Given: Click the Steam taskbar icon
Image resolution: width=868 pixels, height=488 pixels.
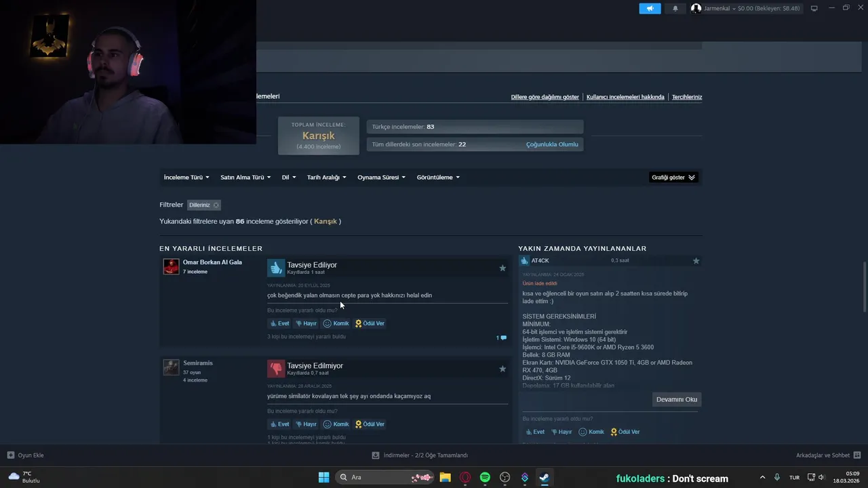Looking at the screenshot, I should click(544, 477).
